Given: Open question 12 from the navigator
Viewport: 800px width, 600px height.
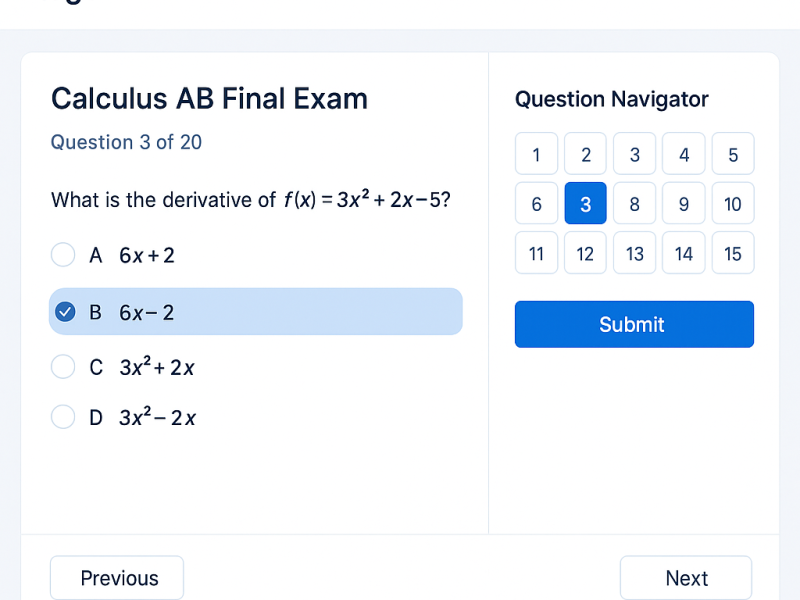Looking at the screenshot, I should [x=586, y=253].
